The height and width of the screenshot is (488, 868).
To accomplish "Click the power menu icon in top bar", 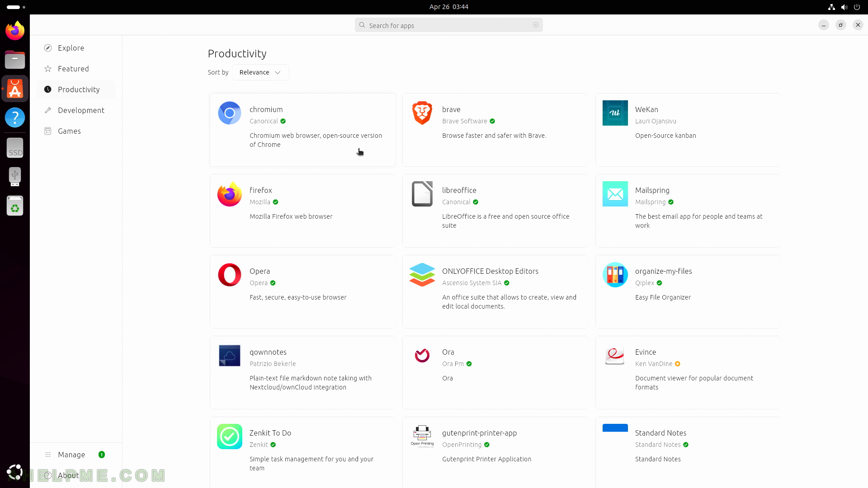I will pyautogui.click(x=857, y=7).
